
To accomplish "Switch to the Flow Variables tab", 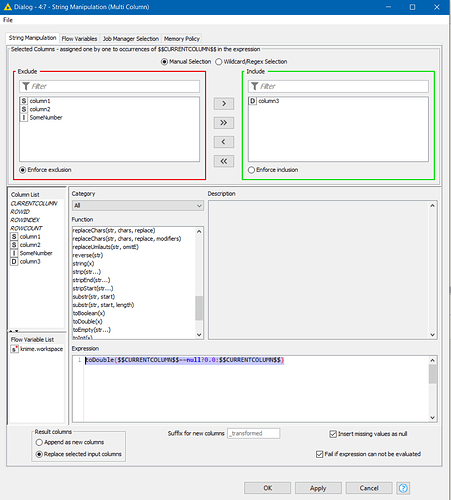I will coord(79,39).
